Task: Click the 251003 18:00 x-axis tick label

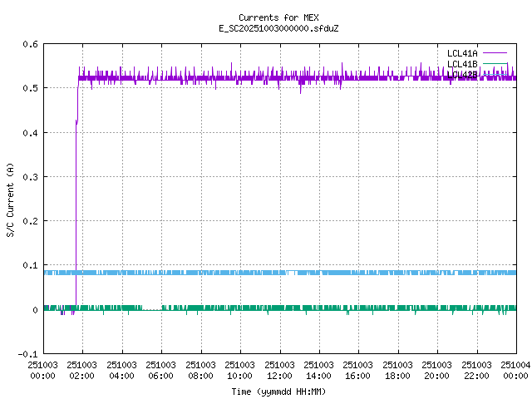Action: tap(397, 369)
